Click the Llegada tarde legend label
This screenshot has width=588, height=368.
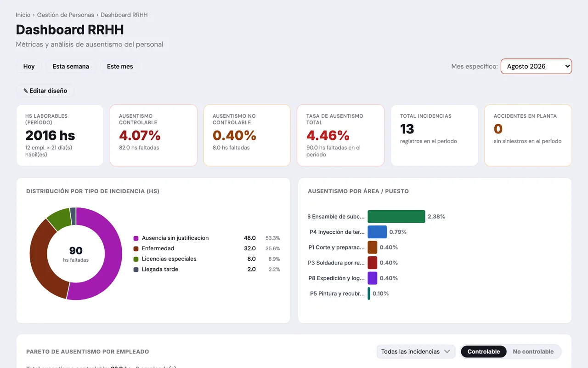pyautogui.click(x=160, y=270)
